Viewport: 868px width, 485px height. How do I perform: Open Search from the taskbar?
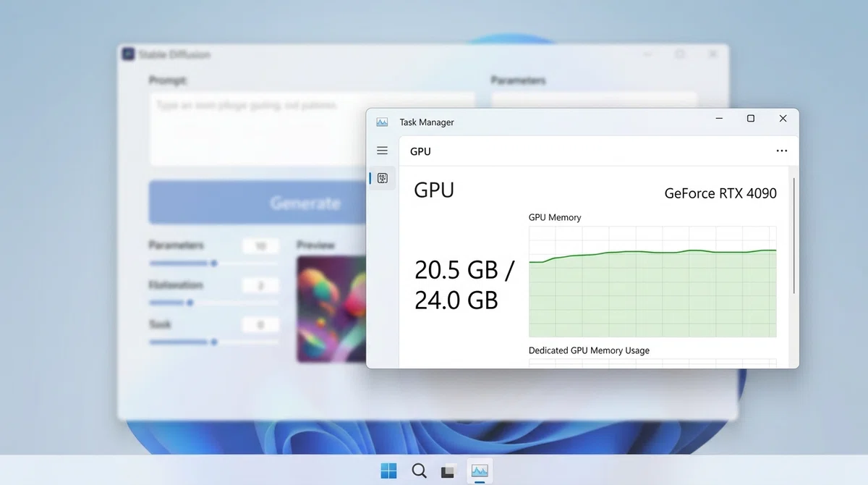pyautogui.click(x=419, y=471)
